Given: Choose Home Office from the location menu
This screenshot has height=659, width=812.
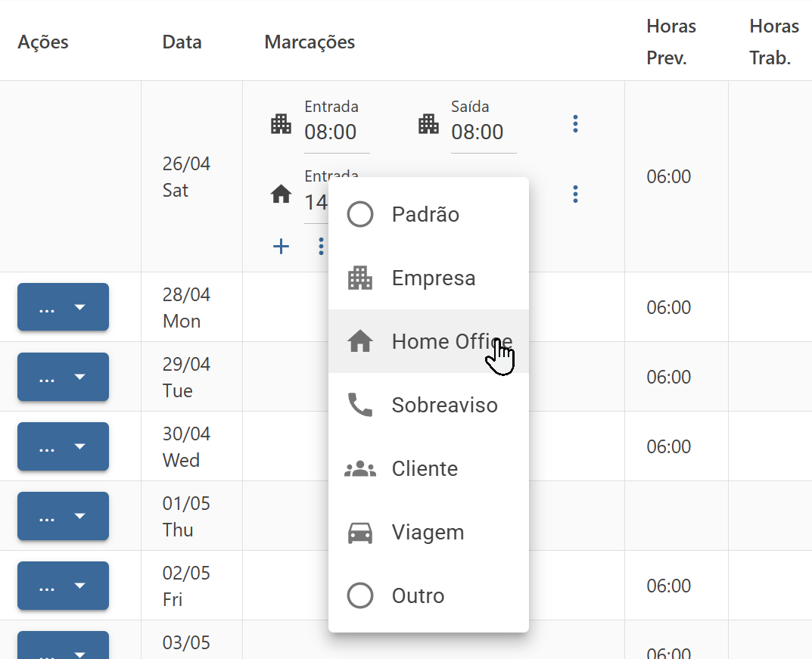Looking at the screenshot, I should pos(429,342).
